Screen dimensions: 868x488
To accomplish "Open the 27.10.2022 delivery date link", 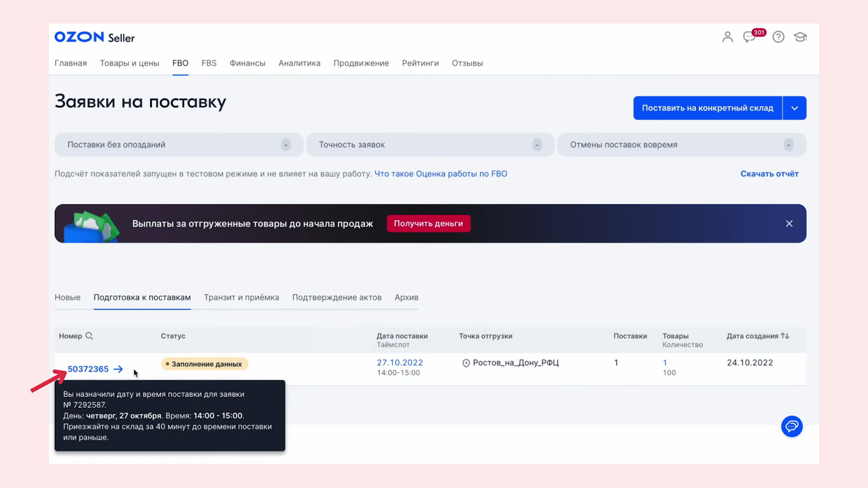I will 400,363.
